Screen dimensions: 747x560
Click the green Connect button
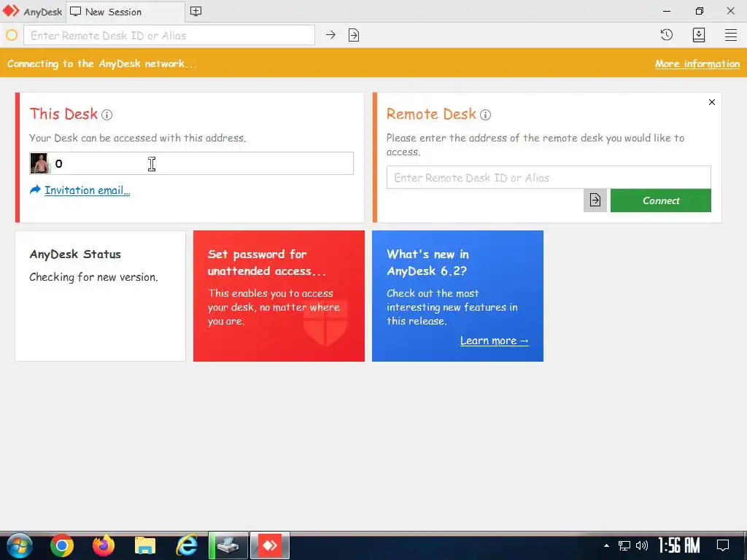click(x=661, y=201)
